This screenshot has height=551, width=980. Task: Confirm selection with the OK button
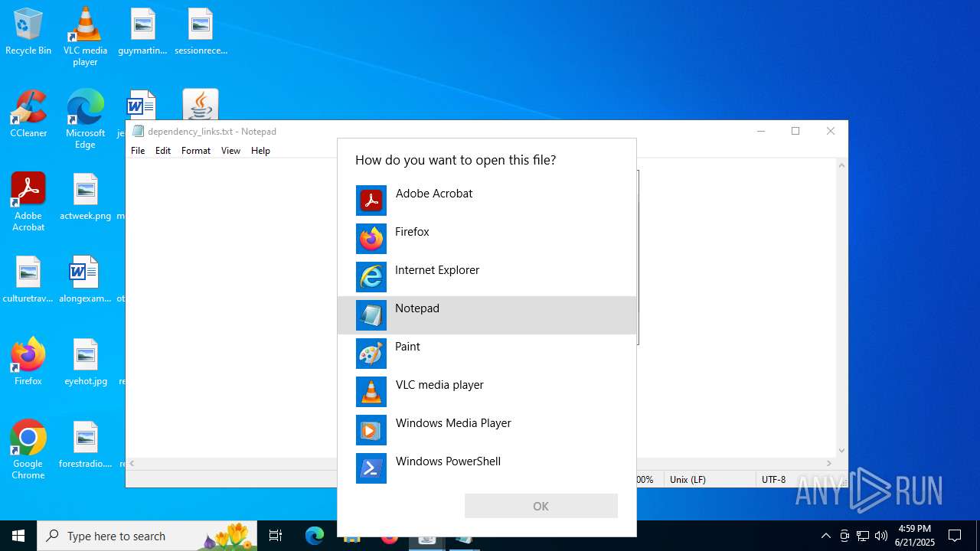(541, 506)
